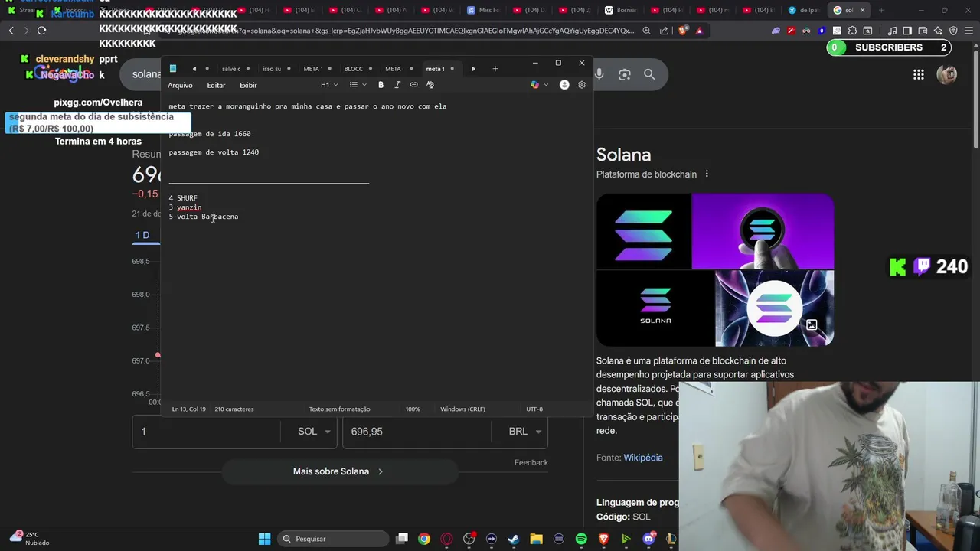The image size is (980, 551).
Task: Open the Arquivo menu
Action: pos(180,85)
